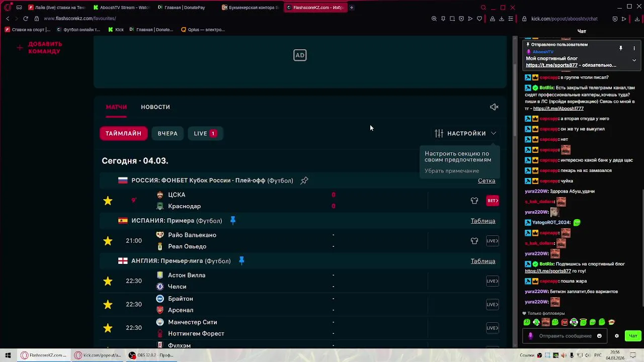The width and height of the screenshot is (644, 362).
Task: Toggle star for Aston Villa vs Chelsea
Action: [108, 281]
